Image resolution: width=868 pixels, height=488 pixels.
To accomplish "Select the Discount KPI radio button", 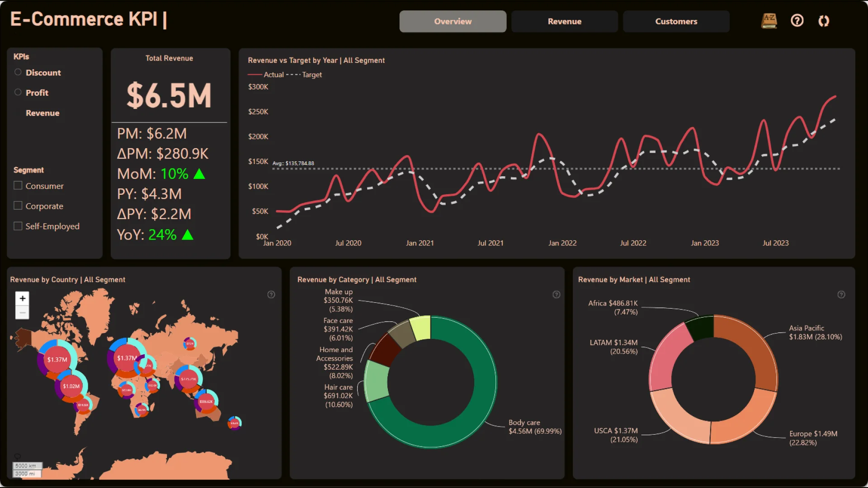I will coord(18,72).
